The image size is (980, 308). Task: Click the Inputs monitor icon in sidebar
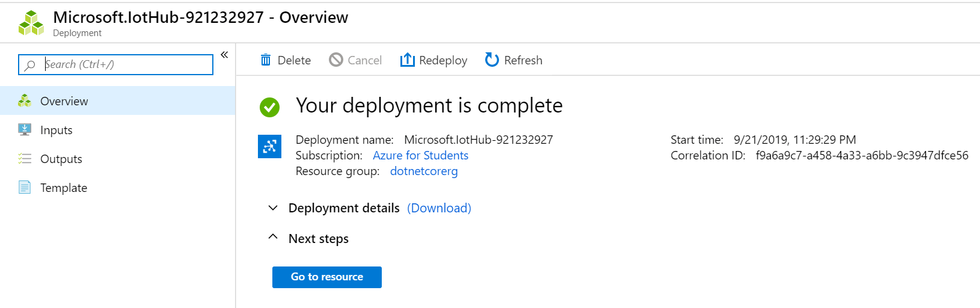coord(25,129)
